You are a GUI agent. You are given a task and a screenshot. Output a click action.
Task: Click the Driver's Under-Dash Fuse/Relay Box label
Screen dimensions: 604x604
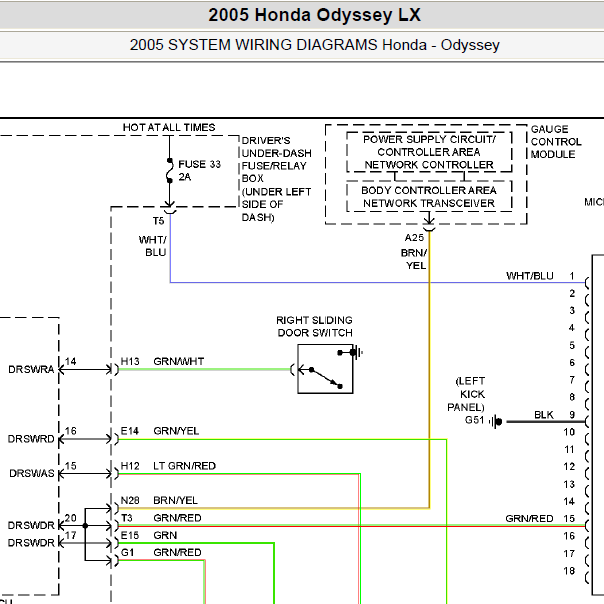[276, 179]
